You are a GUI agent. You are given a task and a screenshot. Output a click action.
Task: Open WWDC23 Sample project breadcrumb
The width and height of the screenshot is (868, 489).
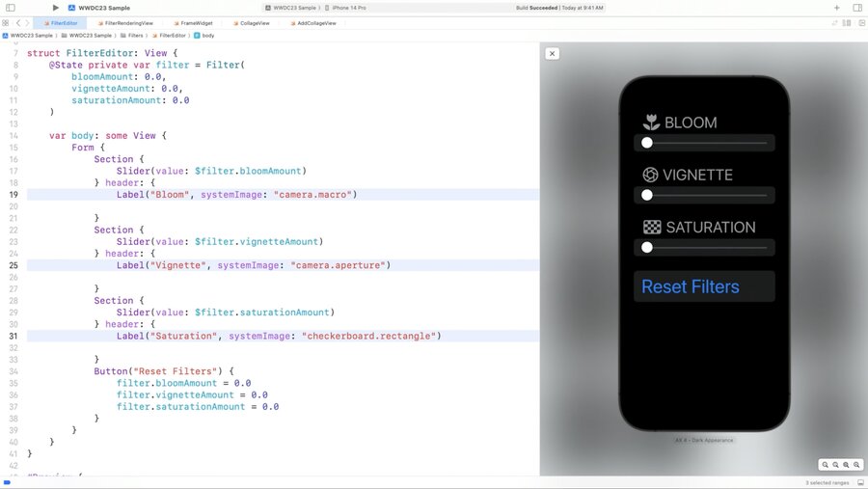[x=28, y=36]
